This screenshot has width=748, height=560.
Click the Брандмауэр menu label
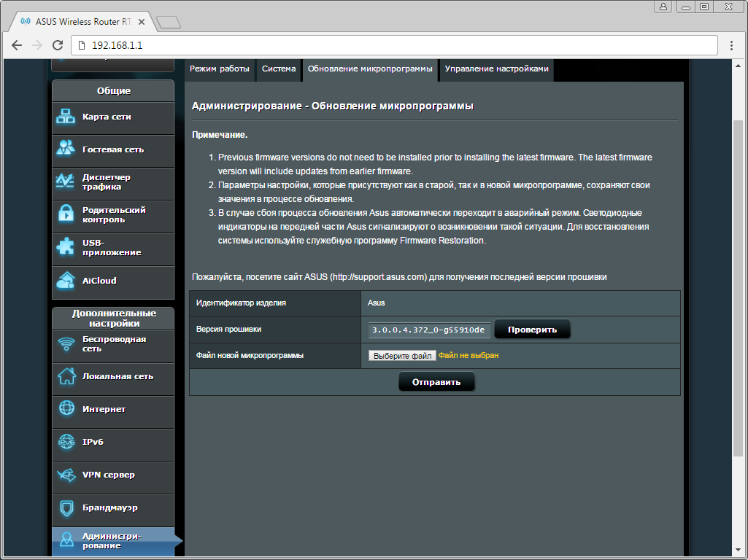click(110, 507)
